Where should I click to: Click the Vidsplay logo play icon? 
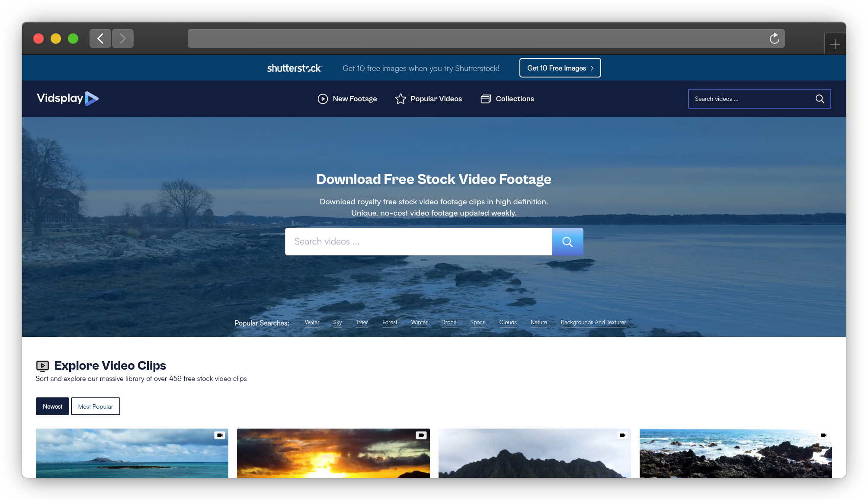[x=92, y=99]
